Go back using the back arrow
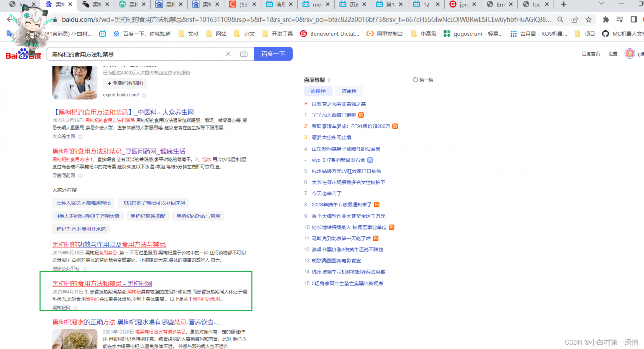The width and height of the screenshot is (644, 349). point(10,19)
